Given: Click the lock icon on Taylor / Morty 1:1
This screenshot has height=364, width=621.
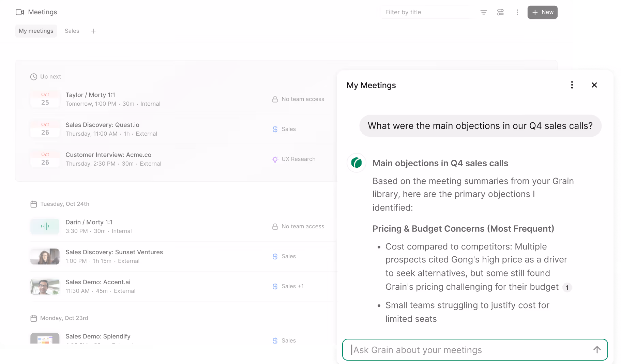Looking at the screenshot, I should (x=275, y=99).
